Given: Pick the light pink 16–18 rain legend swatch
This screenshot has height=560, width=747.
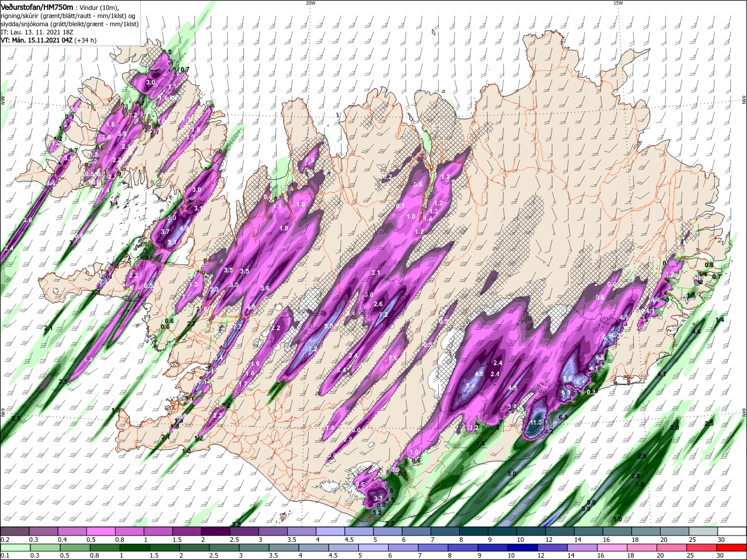Looking at the screenshot, I should pyautogui.click(x=612, y=548).
